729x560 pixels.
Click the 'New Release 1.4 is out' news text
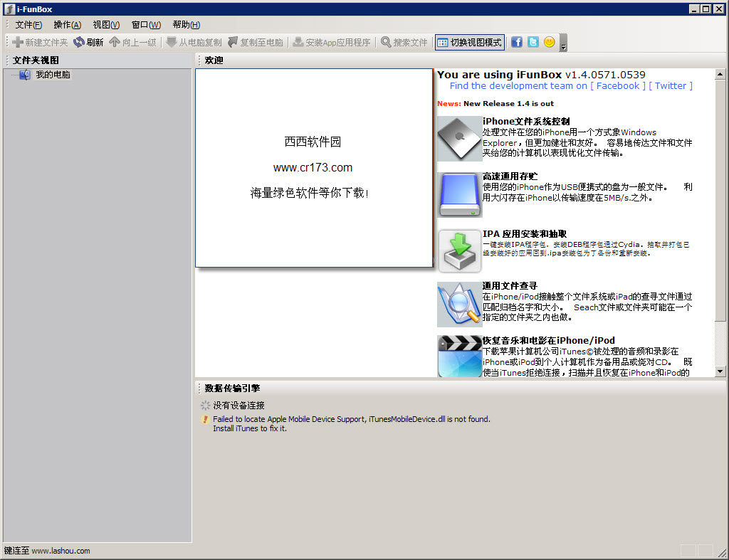508,104
